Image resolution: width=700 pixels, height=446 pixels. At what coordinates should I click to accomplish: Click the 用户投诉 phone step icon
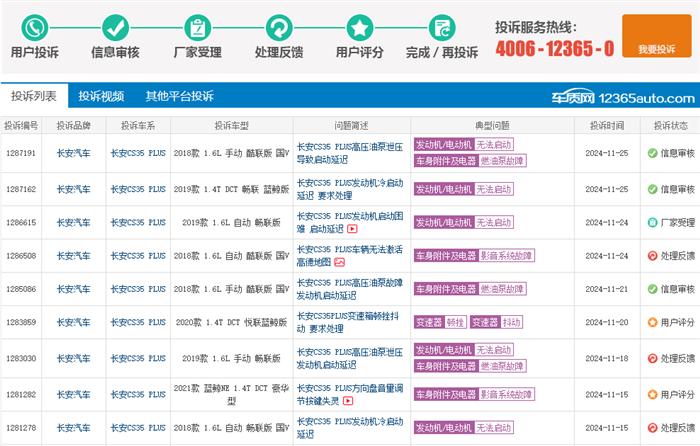click(35, 28)
